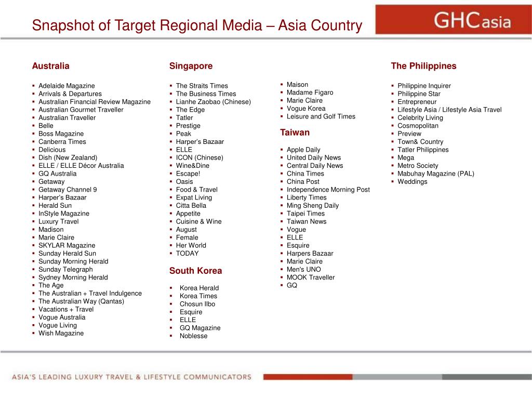Click 'Her World' entry
The image size is (532, 399).
click(x=191, y=245)
